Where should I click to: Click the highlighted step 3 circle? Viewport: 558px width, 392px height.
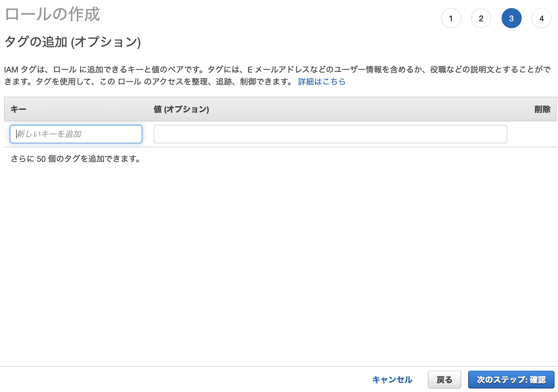point(511,18)
